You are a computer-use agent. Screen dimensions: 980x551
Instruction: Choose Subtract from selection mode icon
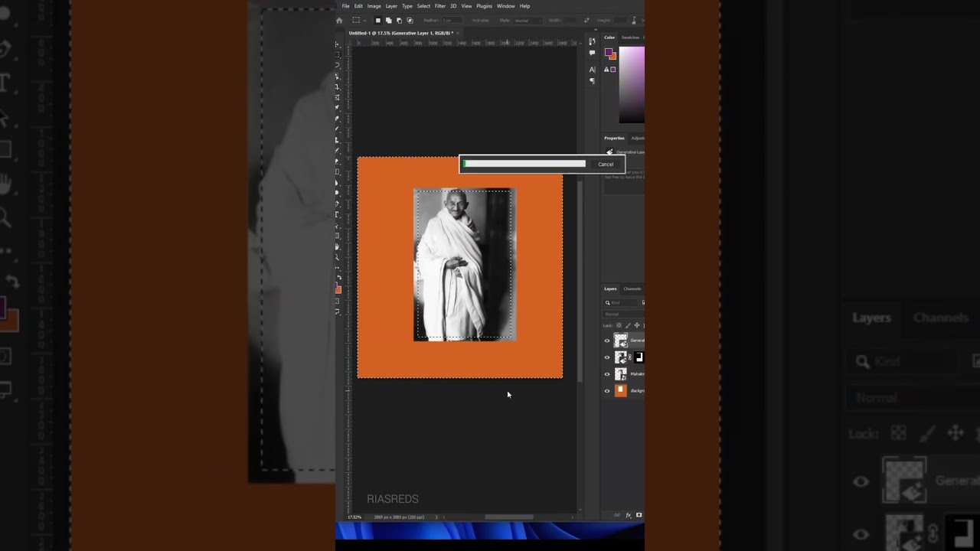tap(399, 21)
